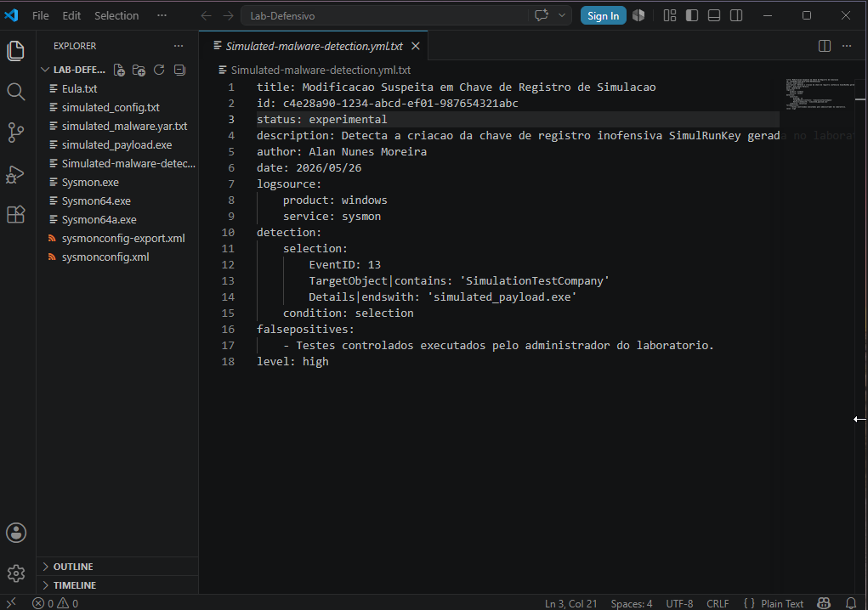Open the chat dropdown arrow in title bar
Viewport: 868px width, 610px height.
pos(562,15)
